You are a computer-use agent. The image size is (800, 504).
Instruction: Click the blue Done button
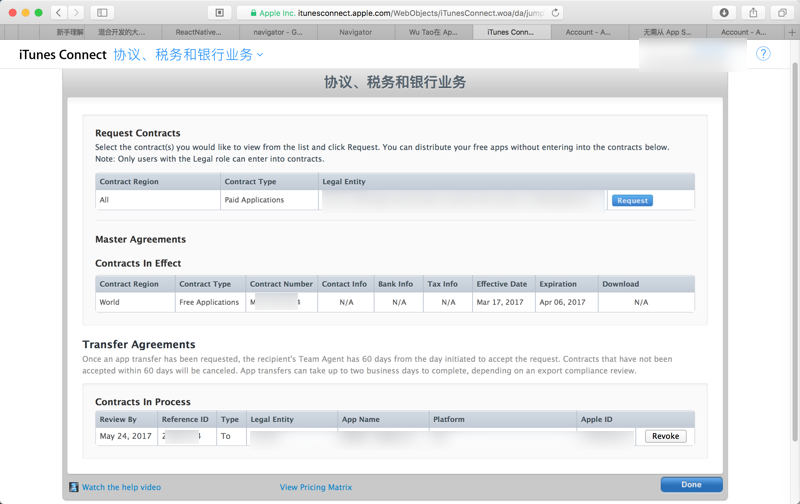click(x=691, y=485)
